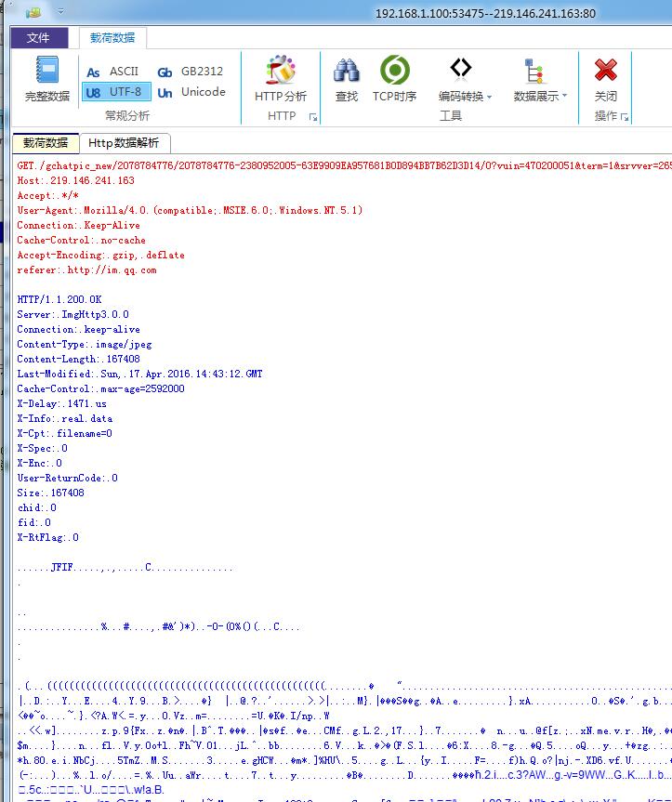The height and width of the screenshot is (802, 672).
Task: Click the 'Connection: keep-alive' response header
Action: (x=78, y=329)
